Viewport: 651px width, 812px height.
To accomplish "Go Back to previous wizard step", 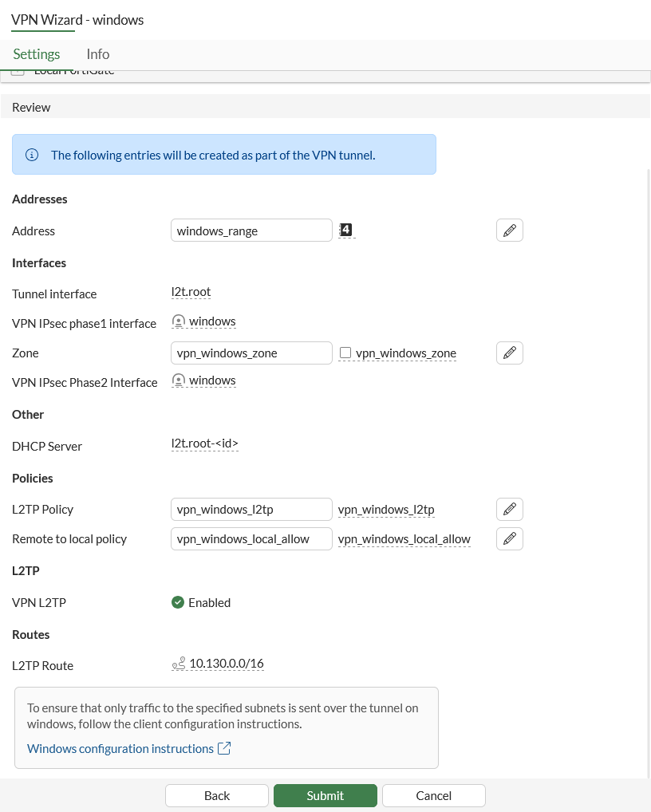I will click(216, 795).
